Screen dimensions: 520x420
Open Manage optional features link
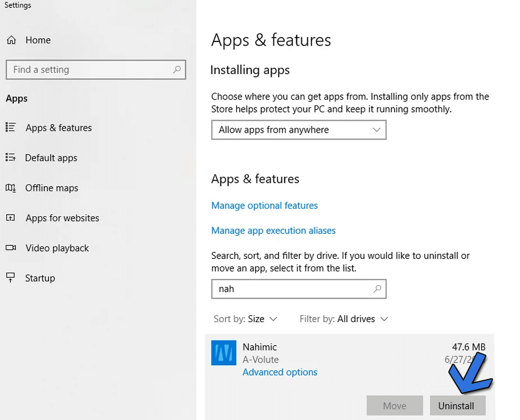tap(264, 205)
